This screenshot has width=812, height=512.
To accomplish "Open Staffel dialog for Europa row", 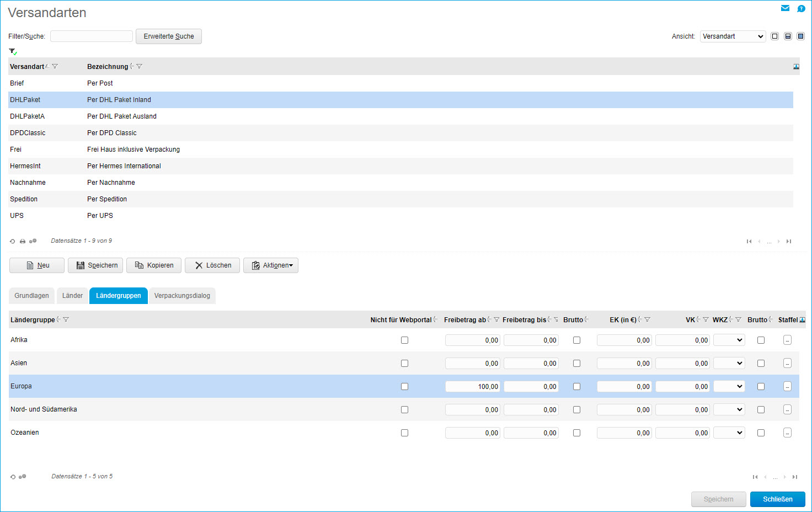I will point(787,387).
